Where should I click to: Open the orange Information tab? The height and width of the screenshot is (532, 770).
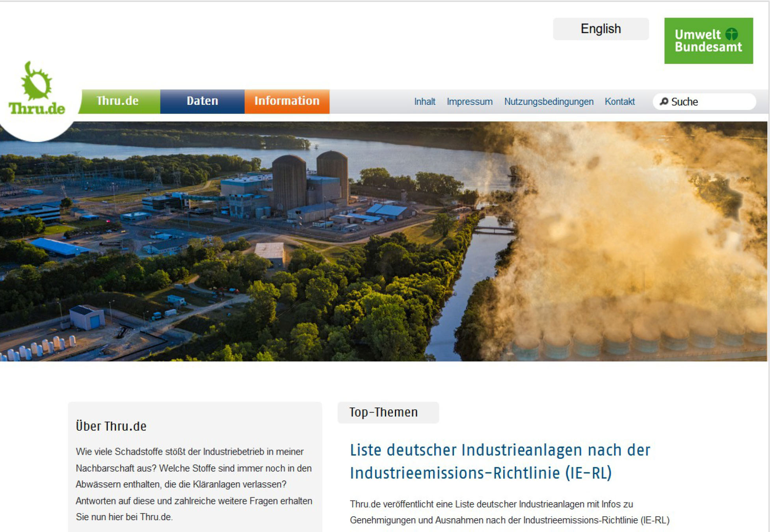click(286, 101)
